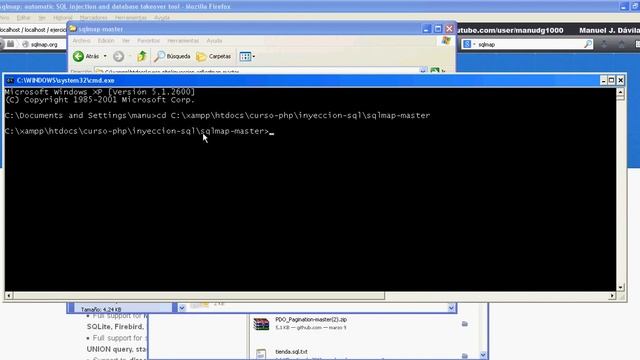Go up one folder level in Explorer

(142, 56)
